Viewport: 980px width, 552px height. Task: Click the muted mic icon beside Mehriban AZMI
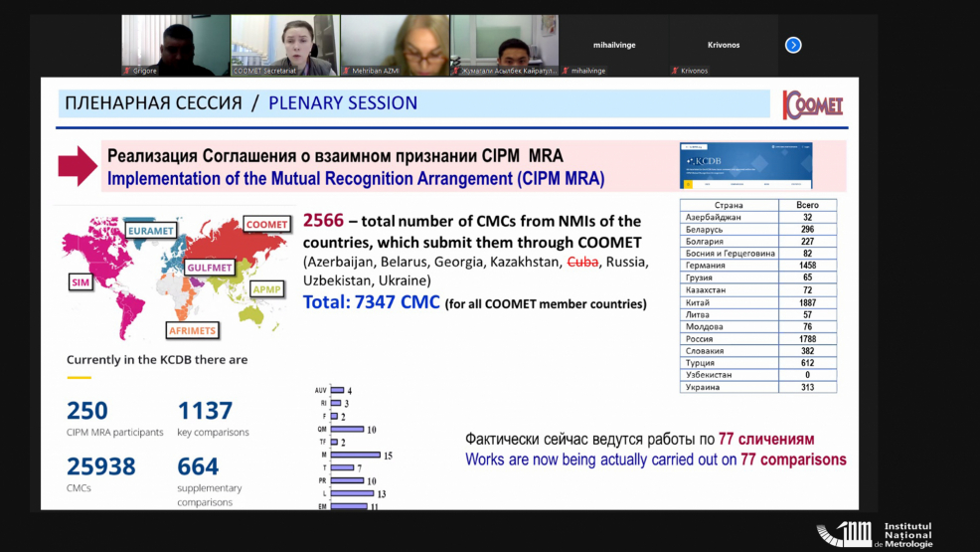point(346,71)
